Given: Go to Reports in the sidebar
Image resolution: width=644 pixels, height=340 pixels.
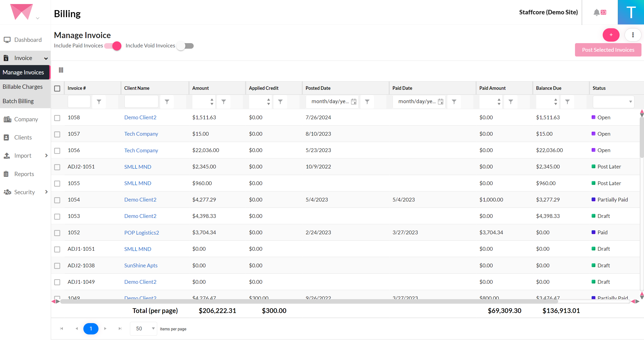Looking at the screenshot, I should point(24,174).
